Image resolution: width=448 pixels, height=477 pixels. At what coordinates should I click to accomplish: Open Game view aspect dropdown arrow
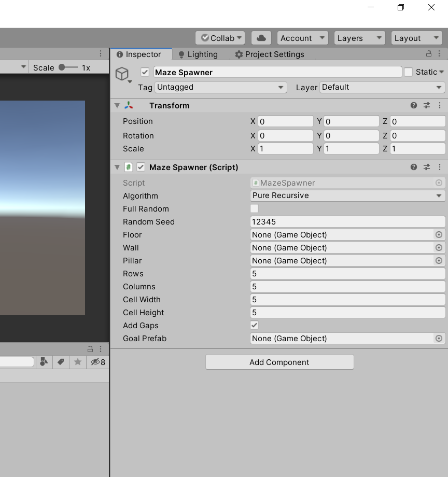[x=23, y=67]
